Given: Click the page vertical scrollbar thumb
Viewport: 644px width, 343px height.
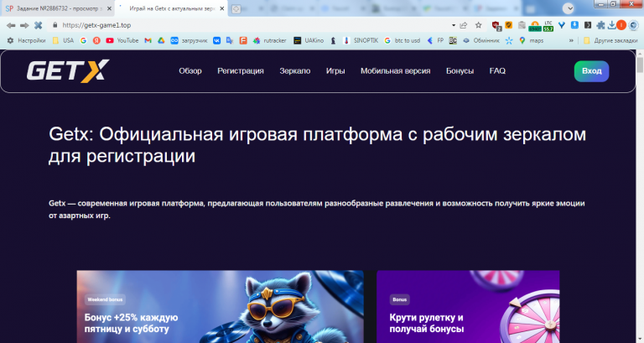Looking at the screenshot, I should coord(640,65).
